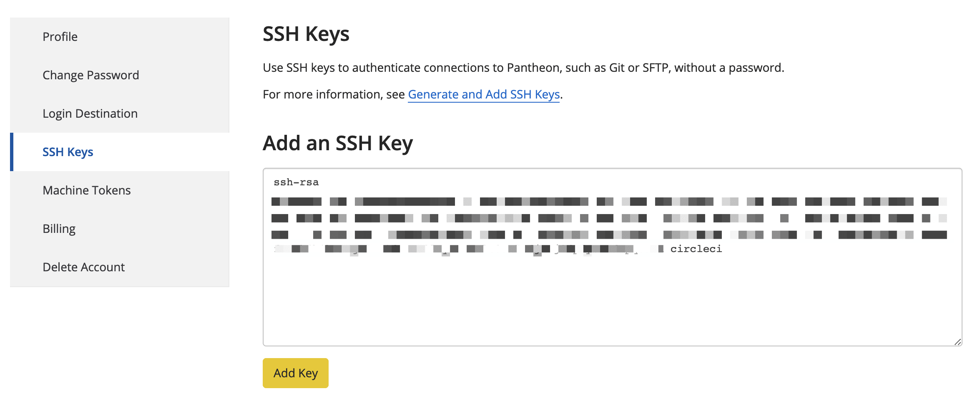Go to Change Password section

point(90,75)
